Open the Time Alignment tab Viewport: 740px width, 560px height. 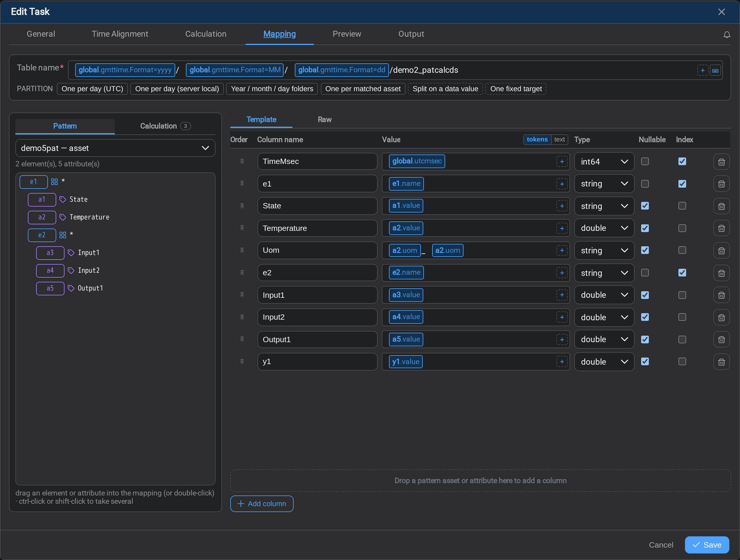pyautogui.click(x=120, y=34)
